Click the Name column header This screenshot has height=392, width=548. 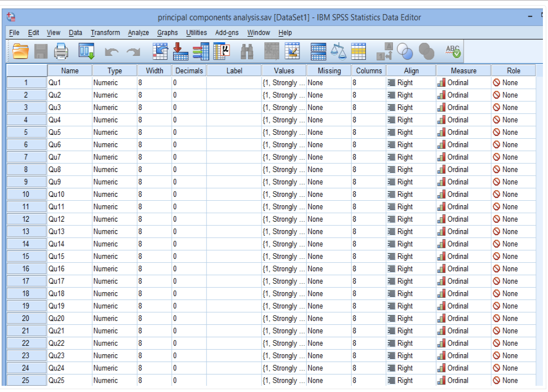click(69, 71)
